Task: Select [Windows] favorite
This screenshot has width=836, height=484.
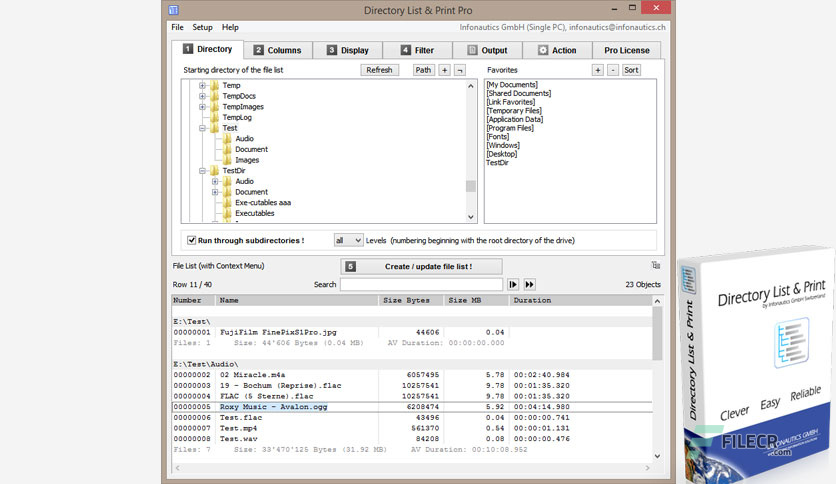Action: click(503, 145)
